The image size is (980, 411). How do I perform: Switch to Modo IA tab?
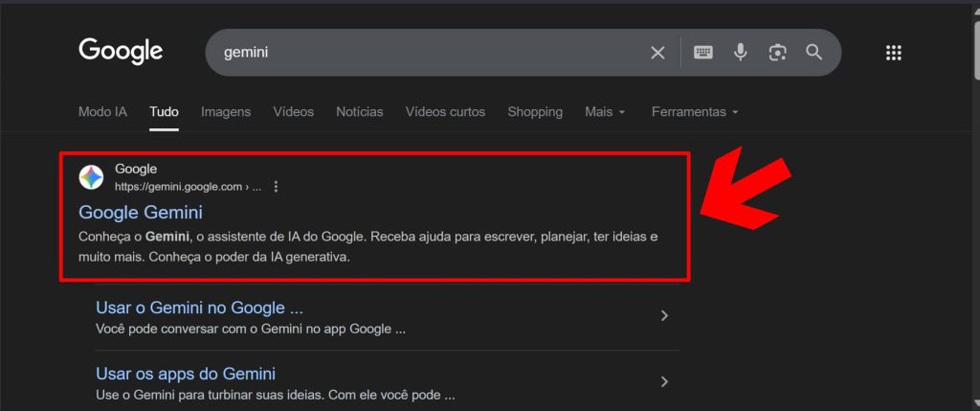pos(102,112)
